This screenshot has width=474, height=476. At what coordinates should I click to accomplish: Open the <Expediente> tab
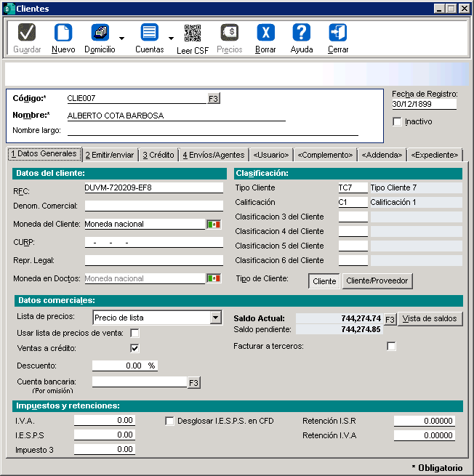435,155
